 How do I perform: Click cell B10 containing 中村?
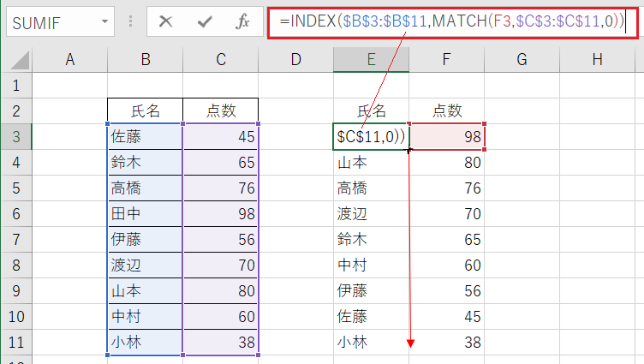pyautogui.click(x=146, y=316)
